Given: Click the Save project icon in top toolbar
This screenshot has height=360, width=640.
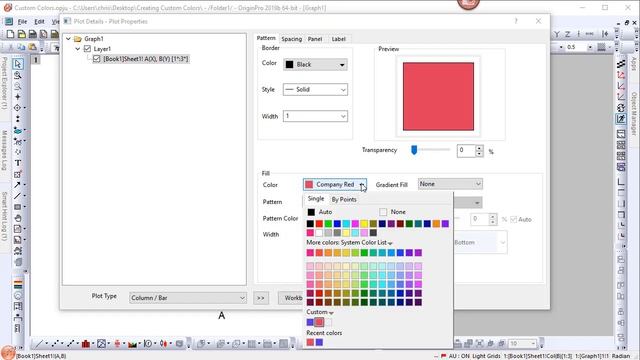Looking at the screenshot, I should 33,34.
